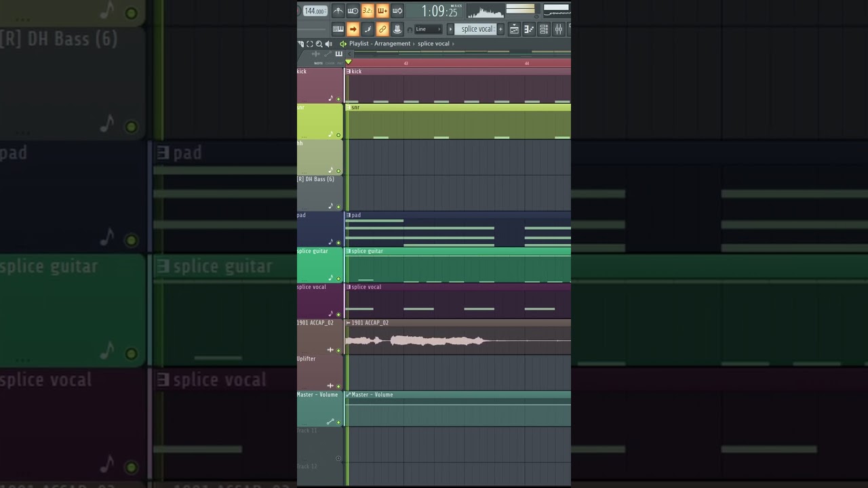Toggle typing keyboard to piano
Viewport: 868px width, 488px height.
[x=338, y=29]
